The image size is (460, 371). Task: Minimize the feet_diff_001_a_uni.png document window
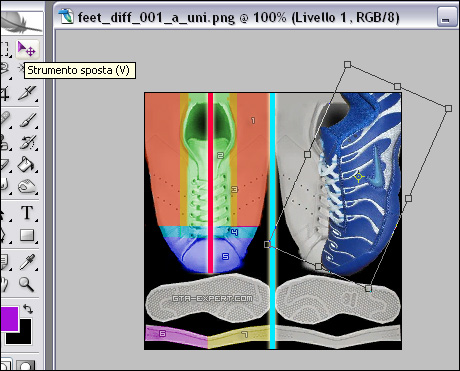pos(446,17)
